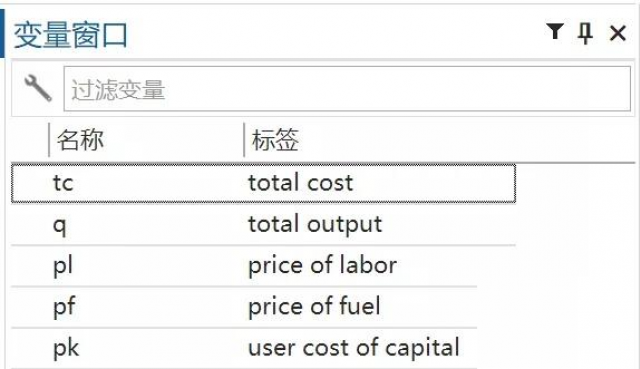This screenshot has height=369, width=640.
Task: Click the 'total cost' label cell
Action: [300, 182]
